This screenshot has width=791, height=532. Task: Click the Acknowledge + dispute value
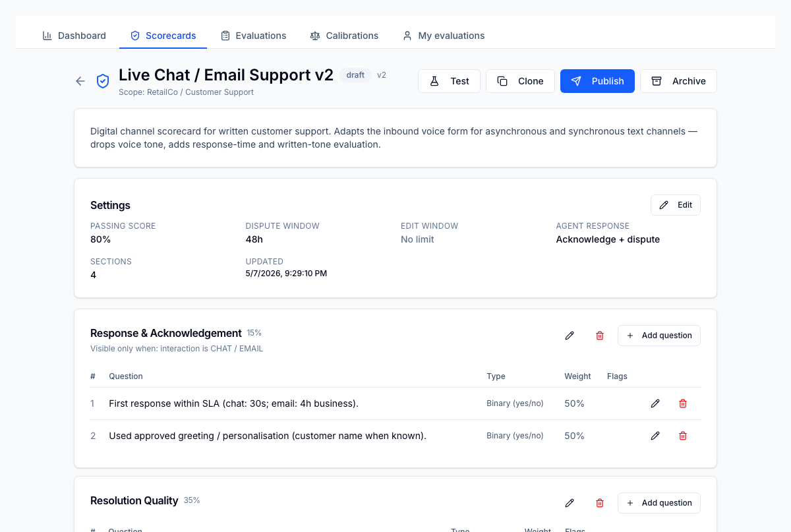pyautogui.click(x=608, y=239)
